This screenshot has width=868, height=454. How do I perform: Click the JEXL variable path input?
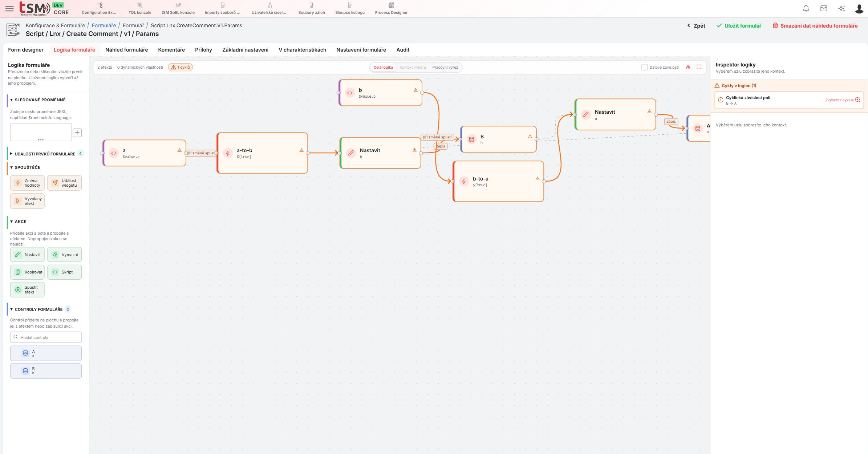point(41,132)
